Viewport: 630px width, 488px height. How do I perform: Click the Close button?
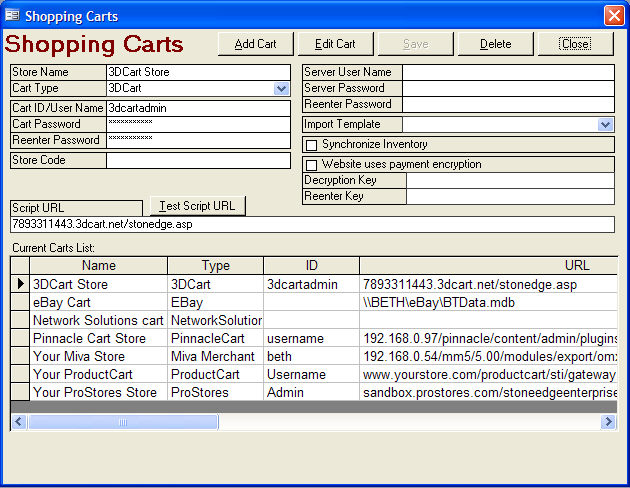575,44
